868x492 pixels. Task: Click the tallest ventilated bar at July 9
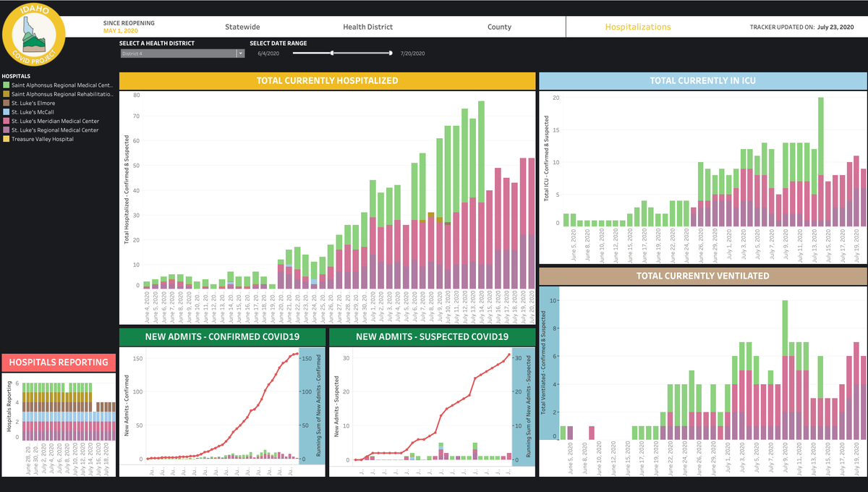[785, 370]
